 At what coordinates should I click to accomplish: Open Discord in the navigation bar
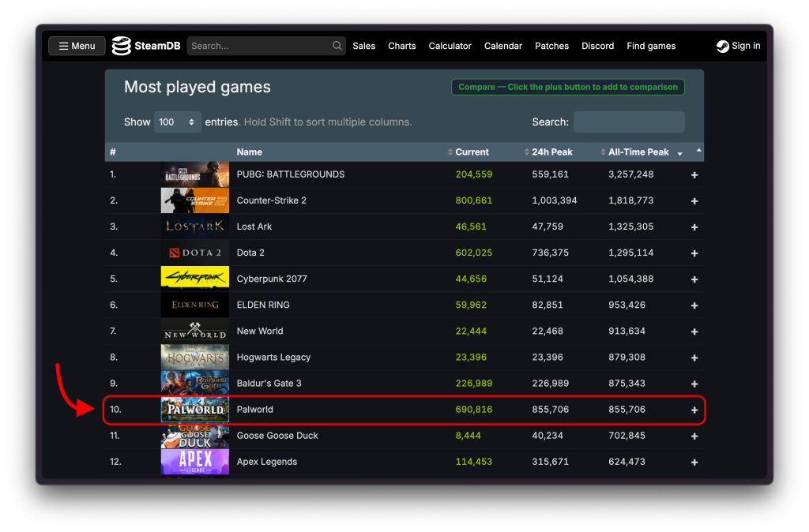click(597, 46)
